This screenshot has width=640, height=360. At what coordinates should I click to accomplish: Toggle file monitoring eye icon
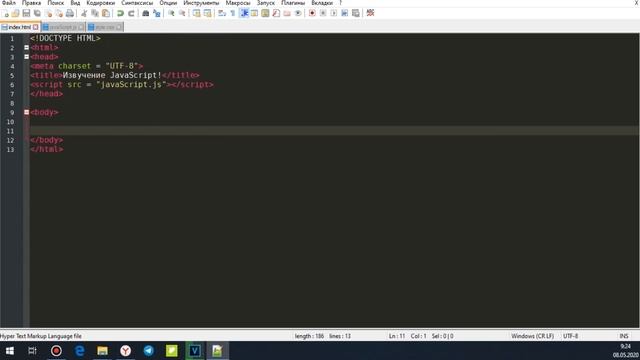[x=298, y=13]
